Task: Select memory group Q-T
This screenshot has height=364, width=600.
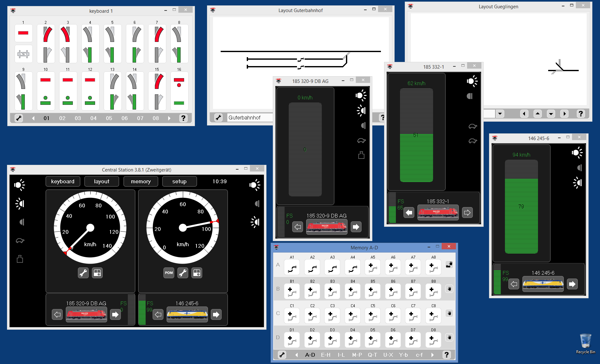Action: tap(372, 354)
